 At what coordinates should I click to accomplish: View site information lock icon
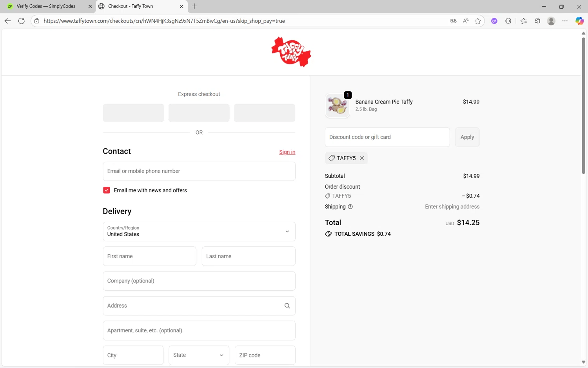37,21
